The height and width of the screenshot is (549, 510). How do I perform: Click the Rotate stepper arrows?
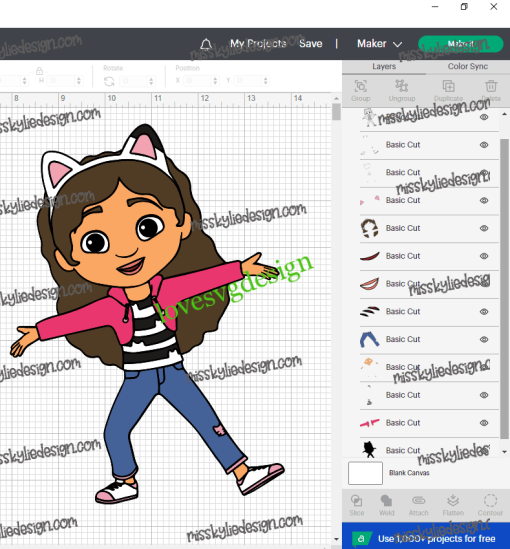[151, 81]
